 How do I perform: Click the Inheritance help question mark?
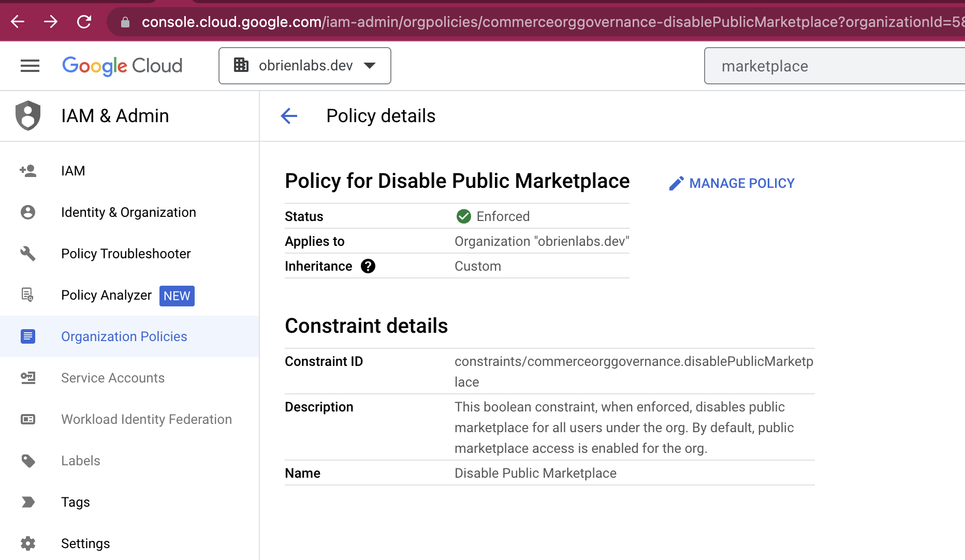368,266
